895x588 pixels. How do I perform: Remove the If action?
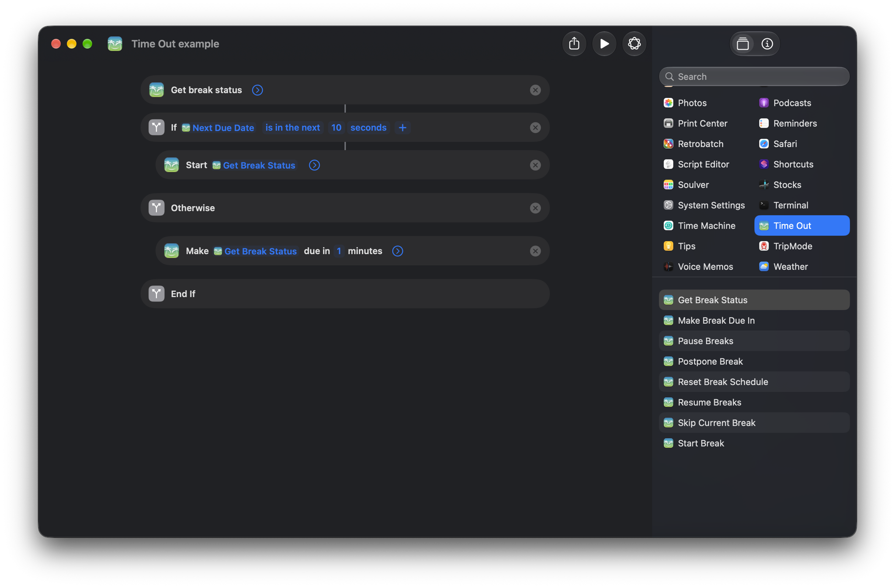535,128
